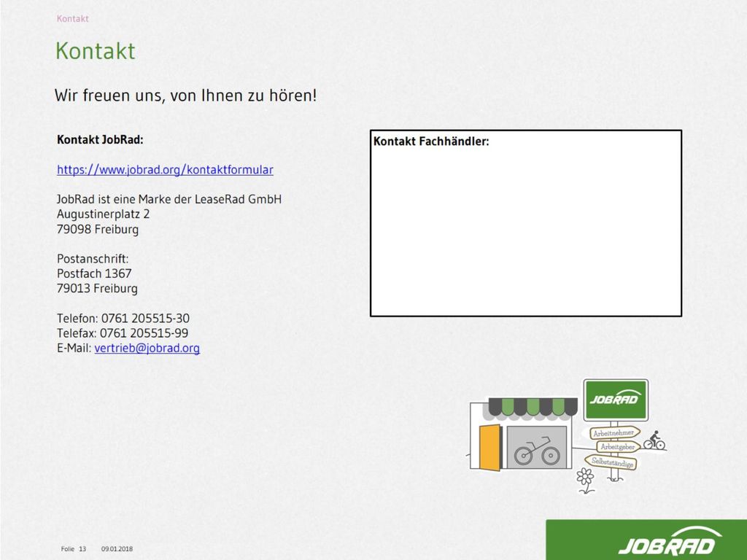The height and width of the screenshot is (560, 747).
Task: Click the striped shop awning
Action: coord(533,407)
